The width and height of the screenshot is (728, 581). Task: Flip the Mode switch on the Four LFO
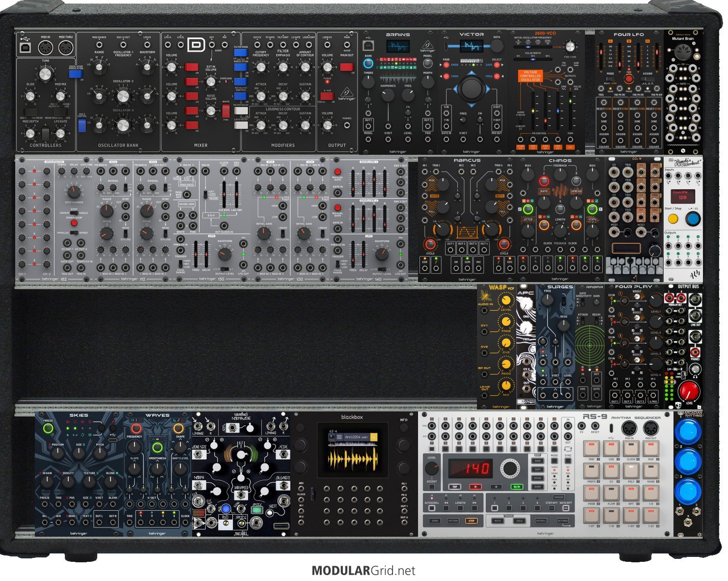point(610,78)
